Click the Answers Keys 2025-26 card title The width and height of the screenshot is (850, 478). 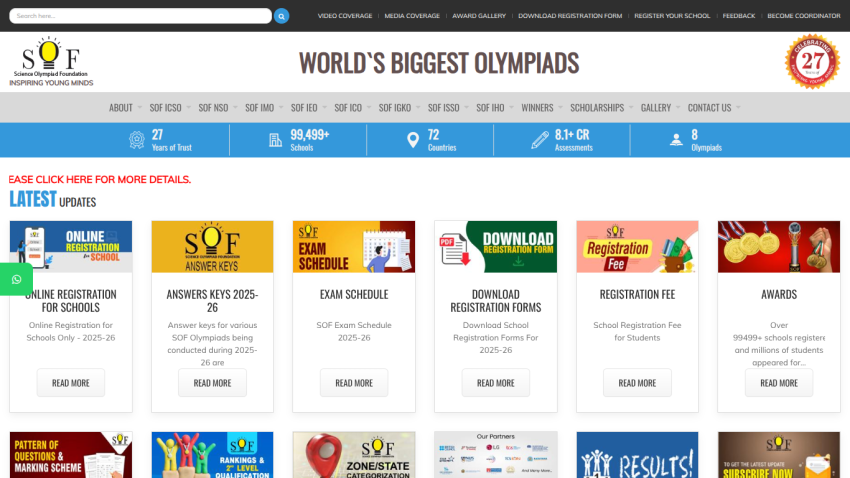coord(212,301)
